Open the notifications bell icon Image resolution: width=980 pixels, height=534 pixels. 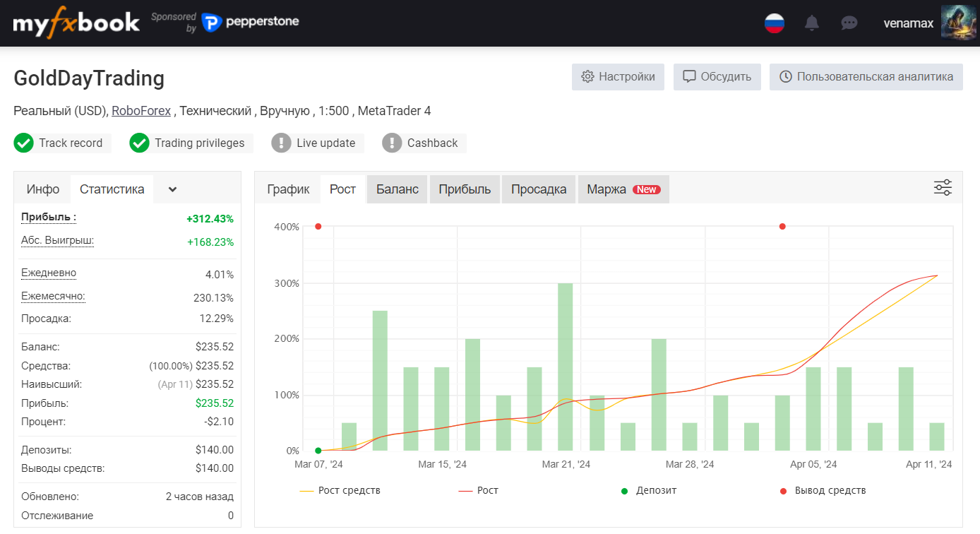coord(812,23)
